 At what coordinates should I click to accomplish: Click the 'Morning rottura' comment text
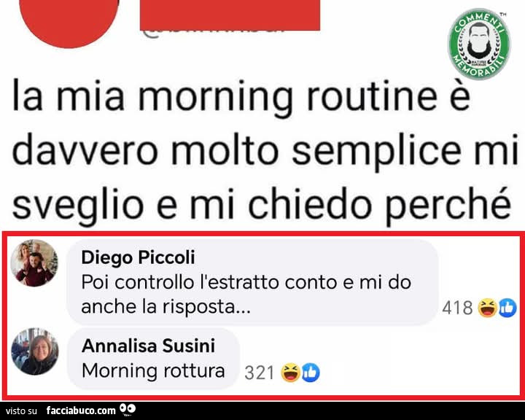tap(153, 370)
